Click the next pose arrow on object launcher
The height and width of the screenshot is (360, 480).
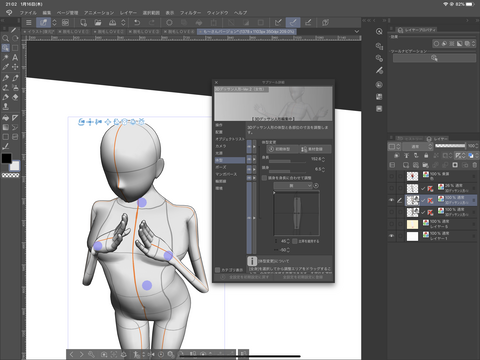(x=81, y=354)
